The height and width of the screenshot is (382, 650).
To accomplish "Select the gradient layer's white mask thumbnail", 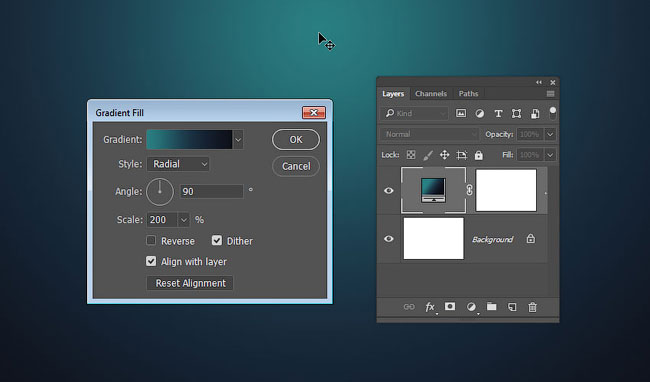I will [506, 190].
